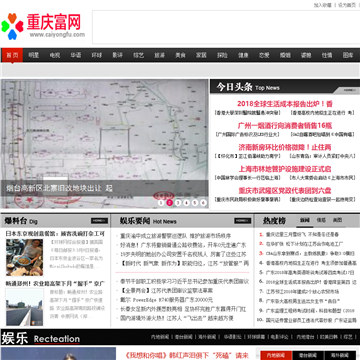Screen dimensions: 360x360
Task: Open headline 上海市林地管护设施建设正式启
Action: pos(285,169)
